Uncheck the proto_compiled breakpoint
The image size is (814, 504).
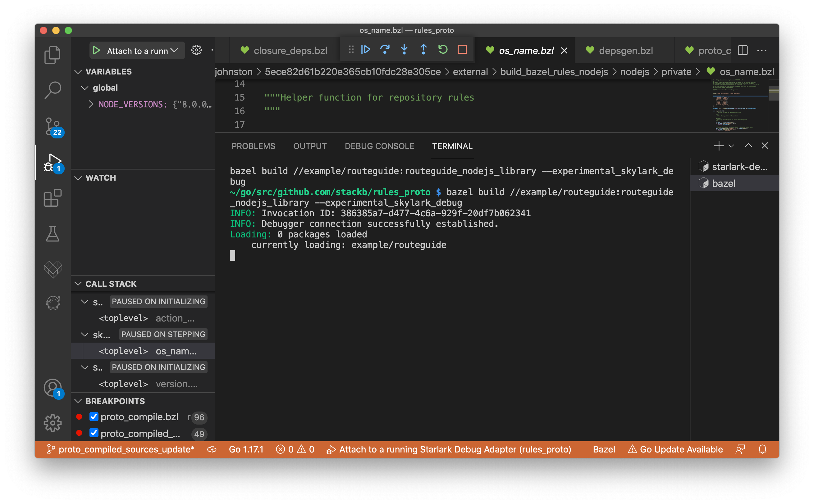(94, 433)
